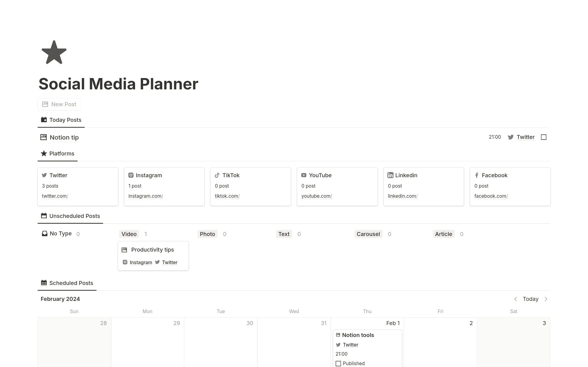Click the star page icon

(x=54, y=52)
